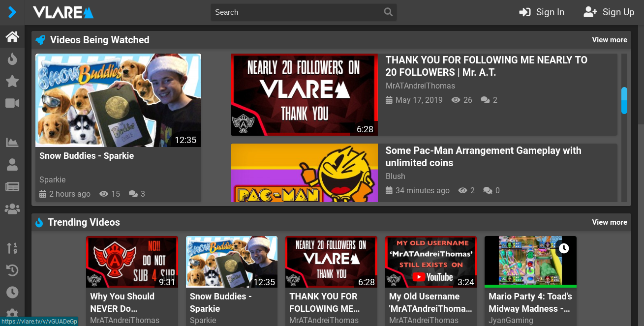This screenshot has height=326, width=644.
Task: Open the JyanGaming channel link
Action: (x=511, y=321)
